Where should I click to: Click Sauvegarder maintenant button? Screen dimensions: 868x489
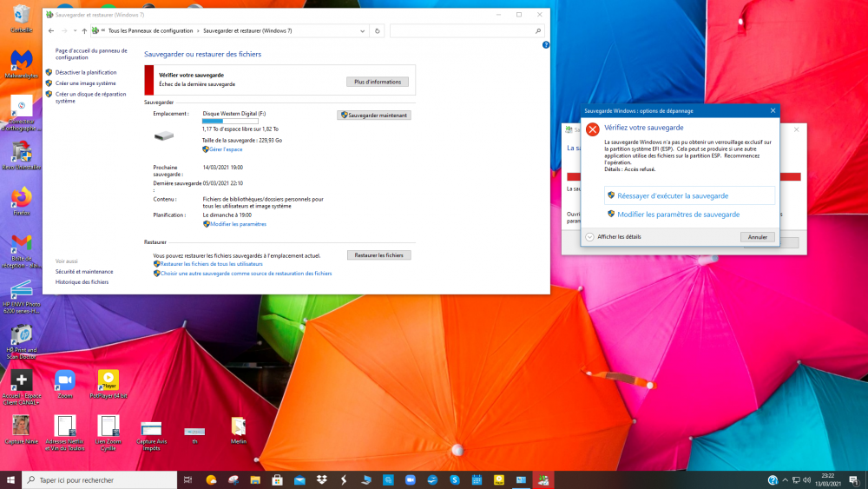point(374,115)
